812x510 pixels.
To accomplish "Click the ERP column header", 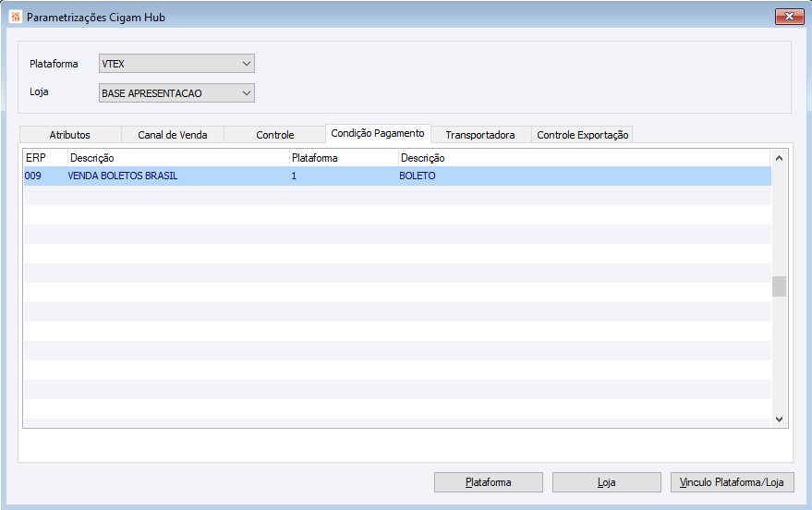I will tap(45, 158).
